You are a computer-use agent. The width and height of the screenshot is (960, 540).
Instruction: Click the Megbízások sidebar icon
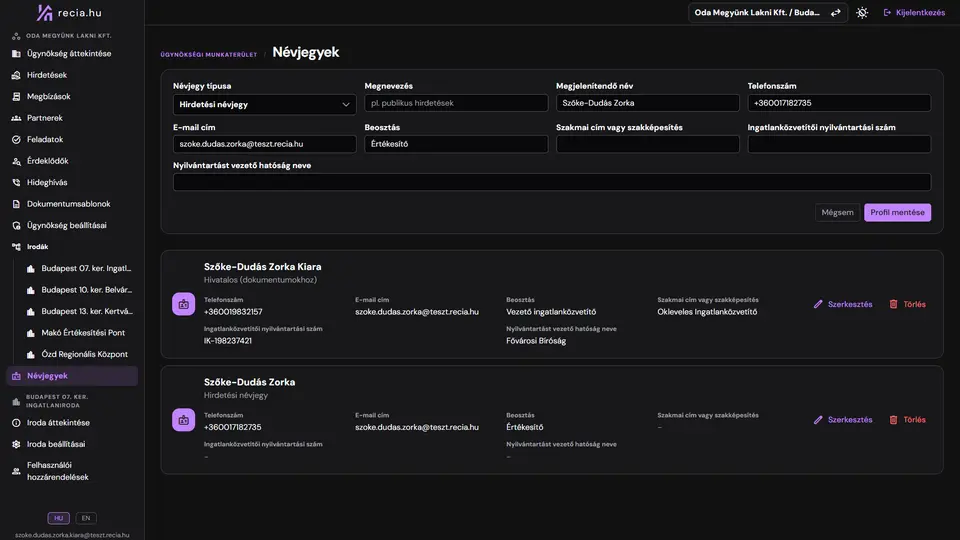(16, 96)
